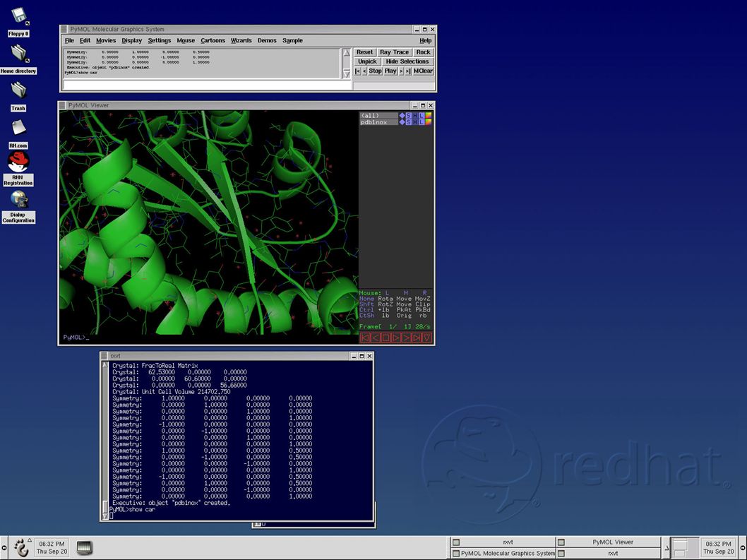Click the red down-triangle movie command icon

coord(427,338)
